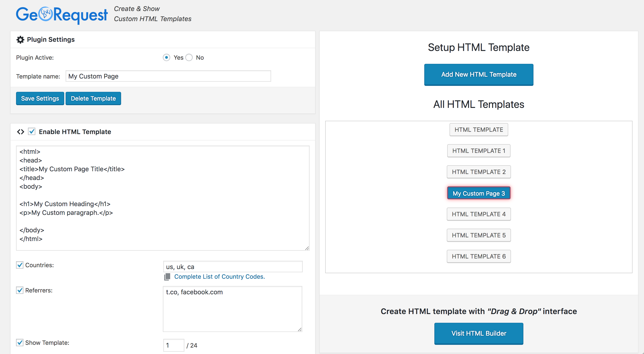Click the document icon next to Country Codes link
Viewport: 644px width, 354px height.
tap(167, 276)
